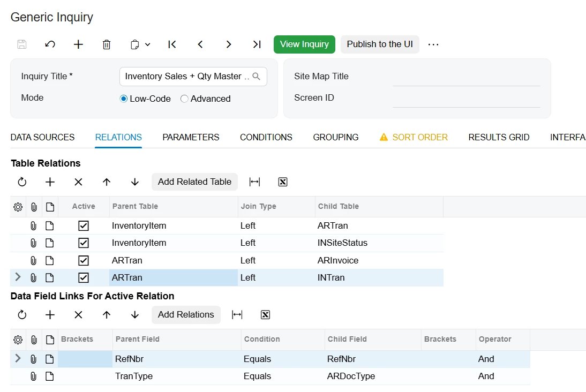This screenshot has height=392, width=586.
Task: Open attachments paperclip on the ARInvoice row
Action: pyautogui.click(x=34, y=260)
